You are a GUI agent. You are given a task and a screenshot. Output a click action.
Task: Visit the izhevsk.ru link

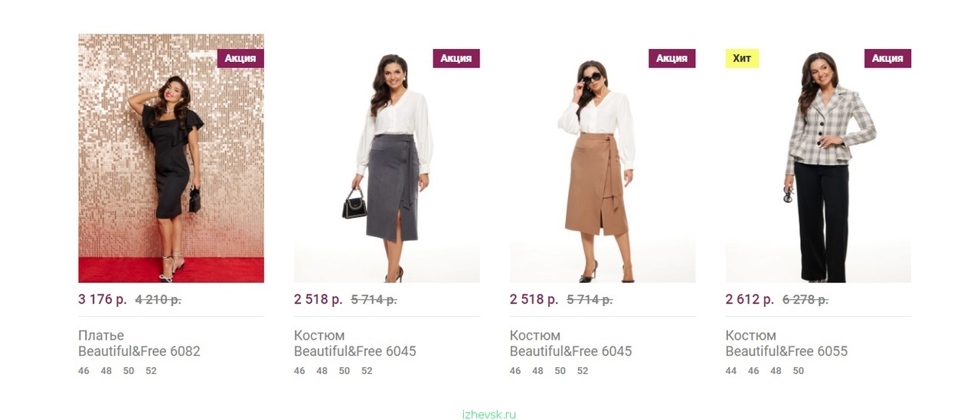[x=489, y=415]
